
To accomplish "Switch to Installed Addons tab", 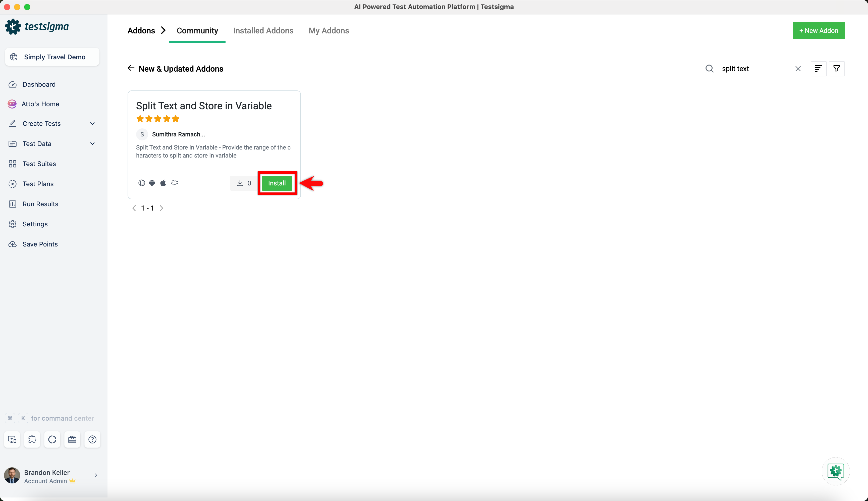I will coord(263,31).
